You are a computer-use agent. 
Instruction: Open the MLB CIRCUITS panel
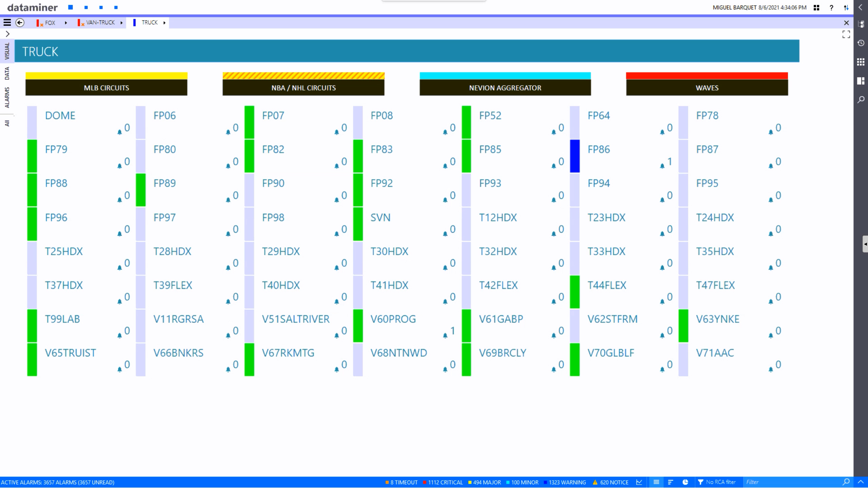tap(106, 84)
